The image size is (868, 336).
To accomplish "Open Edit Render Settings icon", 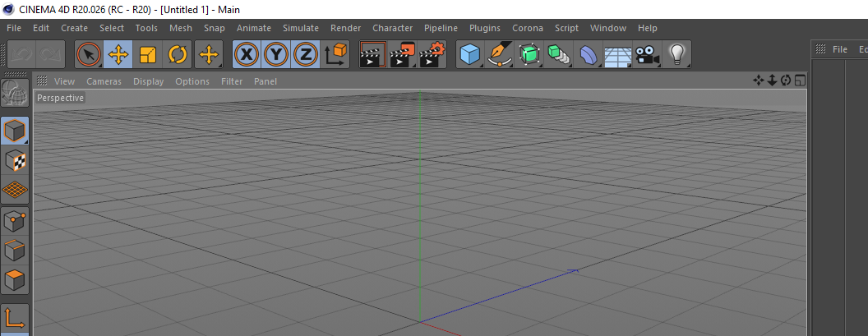I will point(432,54).
